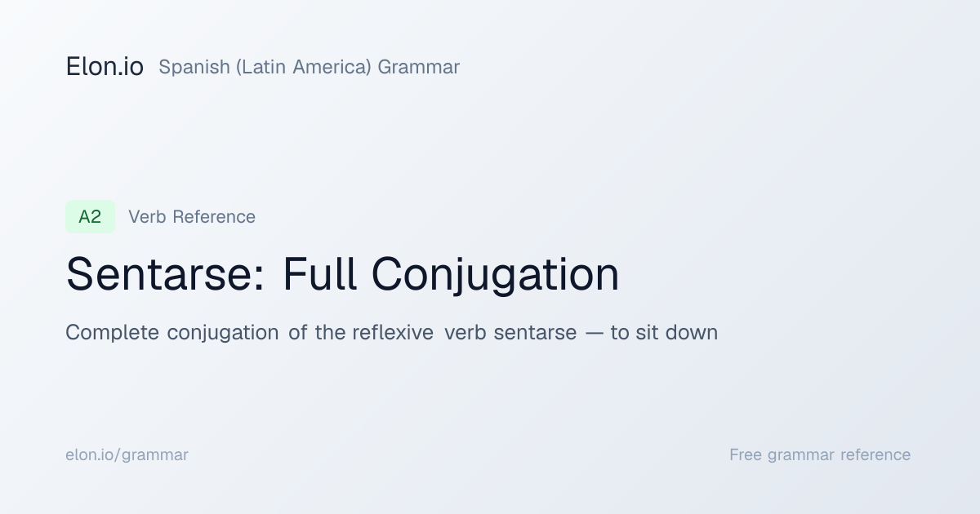
Task: Click the word Complete starting the subtitle
Action: (113, 333)
